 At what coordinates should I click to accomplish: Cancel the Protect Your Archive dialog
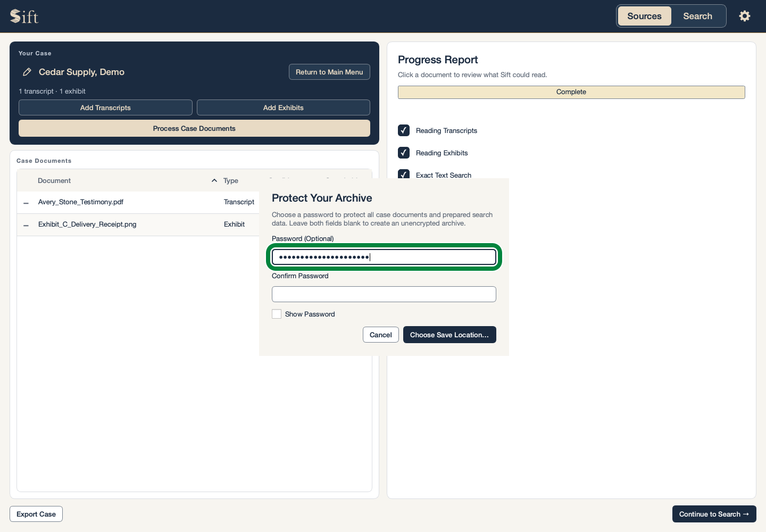coord(381,335)
